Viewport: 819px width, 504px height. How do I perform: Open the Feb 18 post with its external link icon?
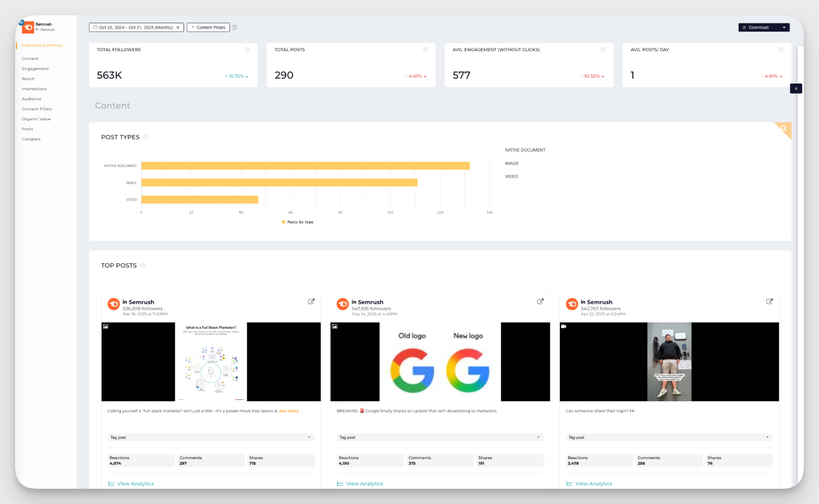311,301
